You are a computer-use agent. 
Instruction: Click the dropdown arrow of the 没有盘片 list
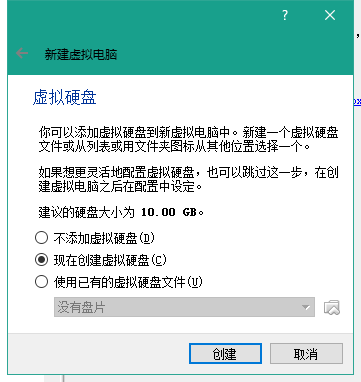(305, 307)
